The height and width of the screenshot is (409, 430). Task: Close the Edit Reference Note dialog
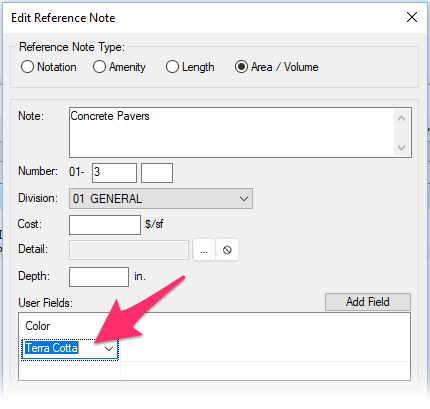(x=412, y=17)
